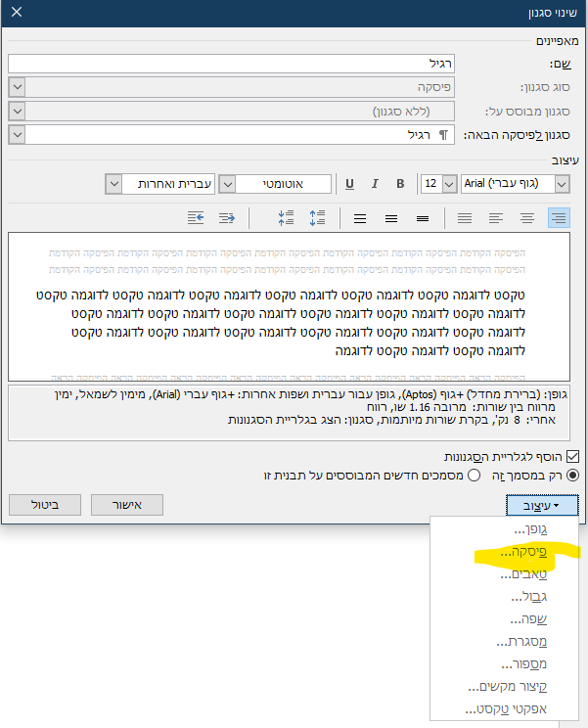Set double line spacing

coord(360,218)
